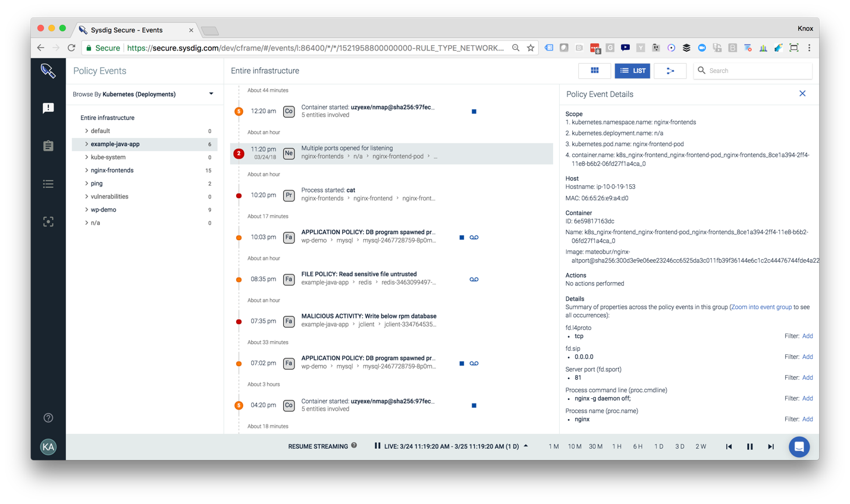Select the Captures clipboard icon in sidebar
The height and width of the screenshot is (504, 850).
(x=48, y=146)
